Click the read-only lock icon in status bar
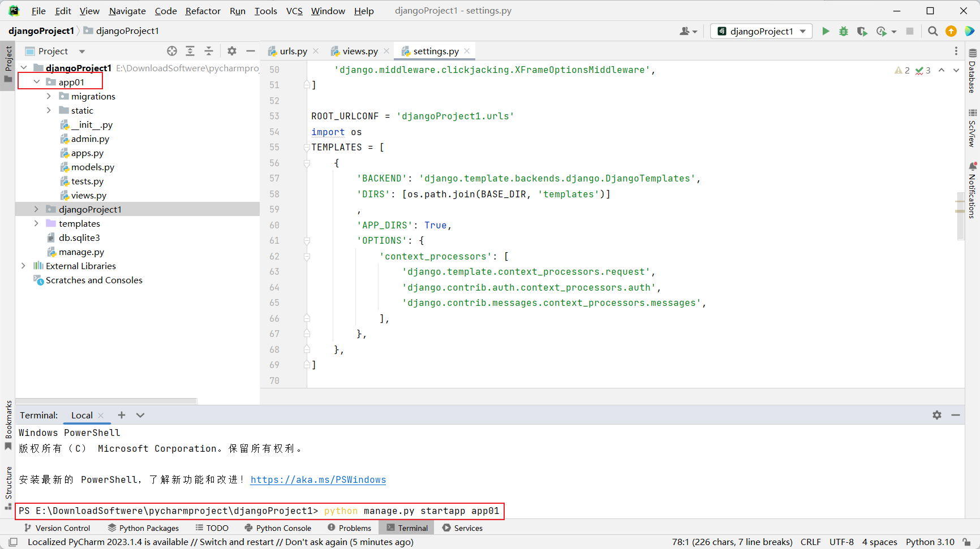This screenshot has height=549, width=980. [967, 542]
